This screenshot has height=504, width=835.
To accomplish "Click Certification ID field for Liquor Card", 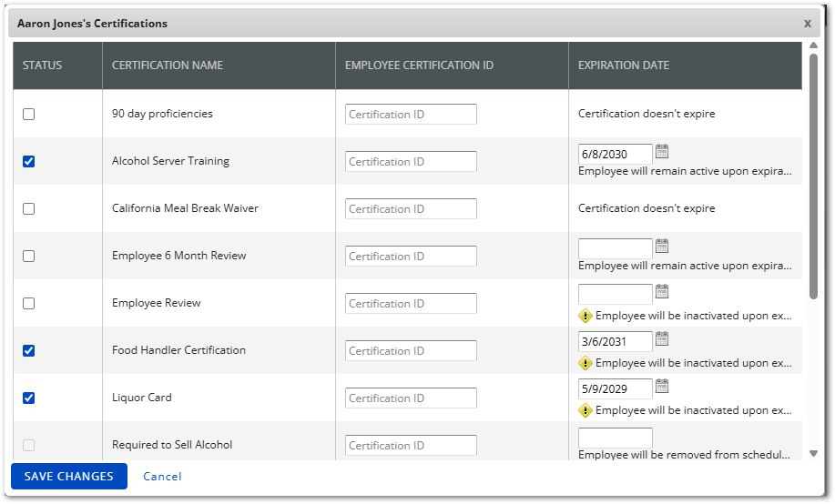I will pyautogui.click(x=411, y=398).
